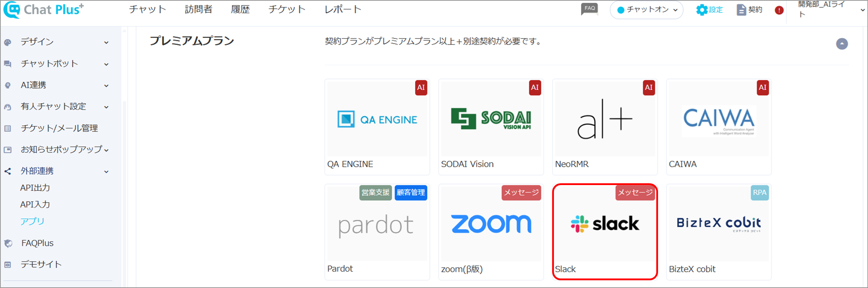Image resolution: width=868 pixels, height=288 pixels.
Task: Expand the デザイン sidebar menu chevron
Action: (106, 43)
